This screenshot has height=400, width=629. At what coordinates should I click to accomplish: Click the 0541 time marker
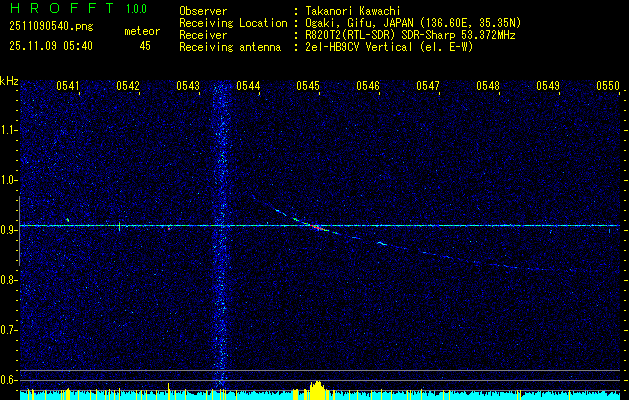tap(68, 85)
